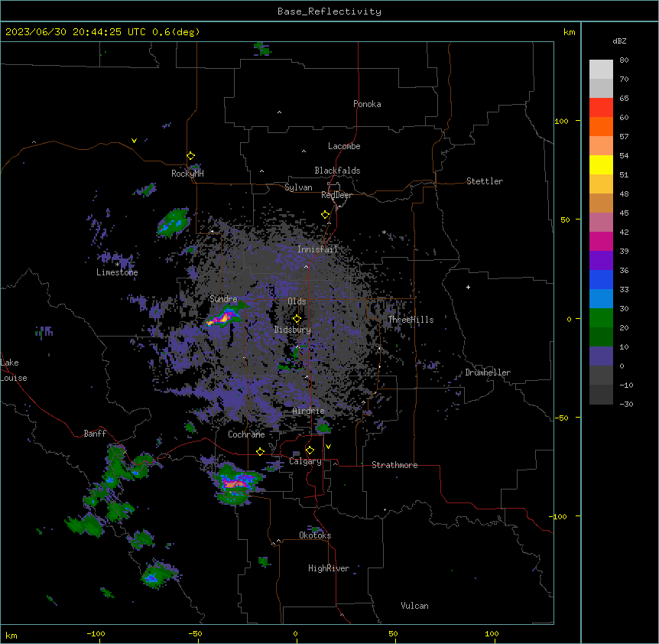Click the HighRiver label
Screen dimensions: 659x644
coord(328,568)
